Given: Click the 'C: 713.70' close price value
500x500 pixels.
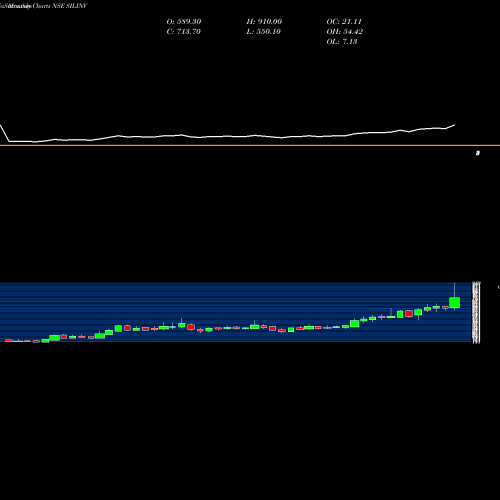Looking at the screenshot, I should 183,32.
